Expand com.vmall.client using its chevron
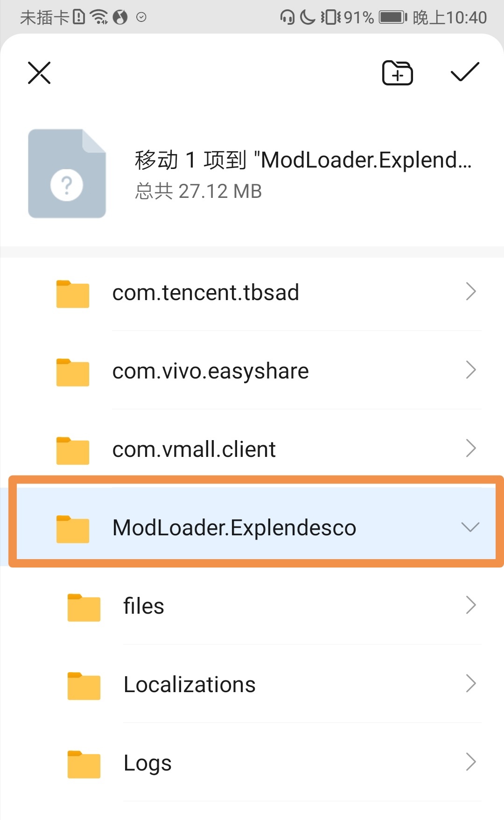504x820 pixels. 470,449
